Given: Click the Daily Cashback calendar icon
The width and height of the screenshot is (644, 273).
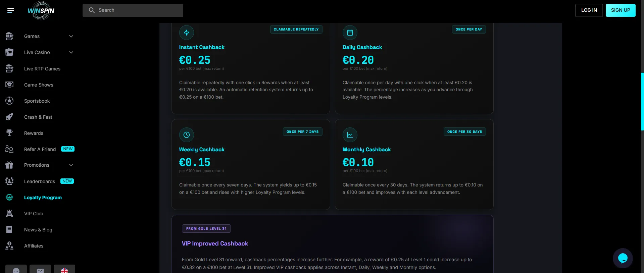Looking at the screenshot, I should point(350,33).
